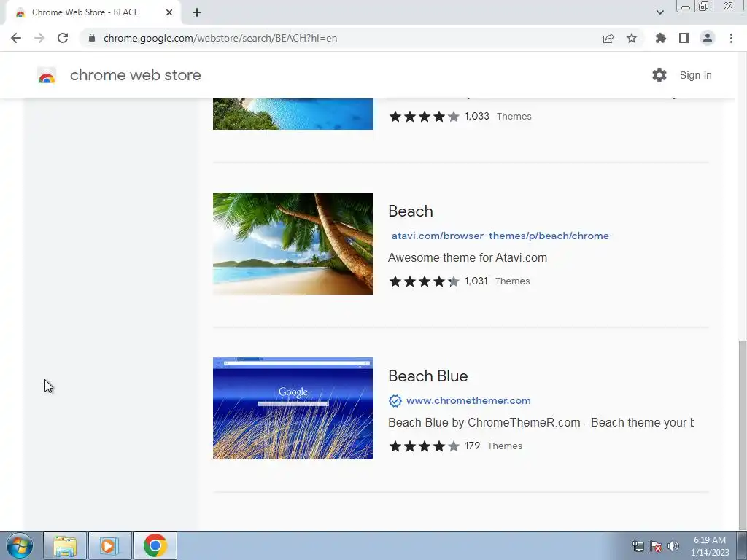Image resolution: width=747 pixels, height=560 pixels.
Task: Visit the www.chromethemer.com link
Action: click(x=468, y=401)
